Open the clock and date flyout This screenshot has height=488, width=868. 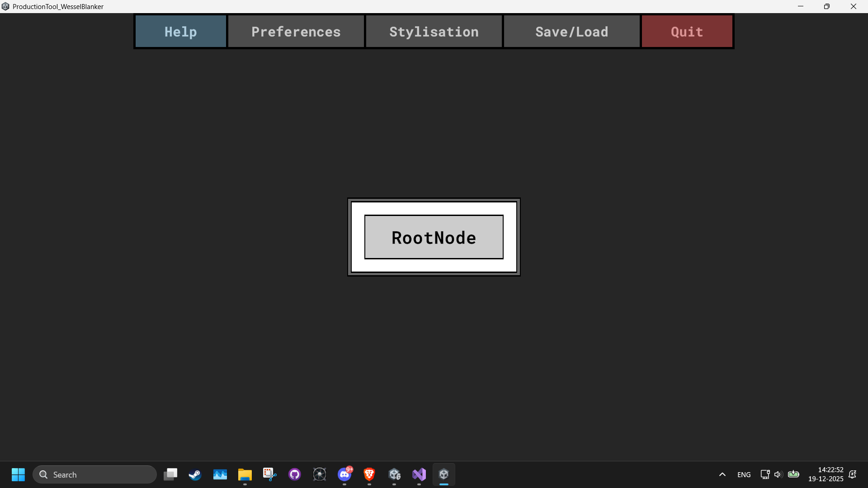(826, 474)
